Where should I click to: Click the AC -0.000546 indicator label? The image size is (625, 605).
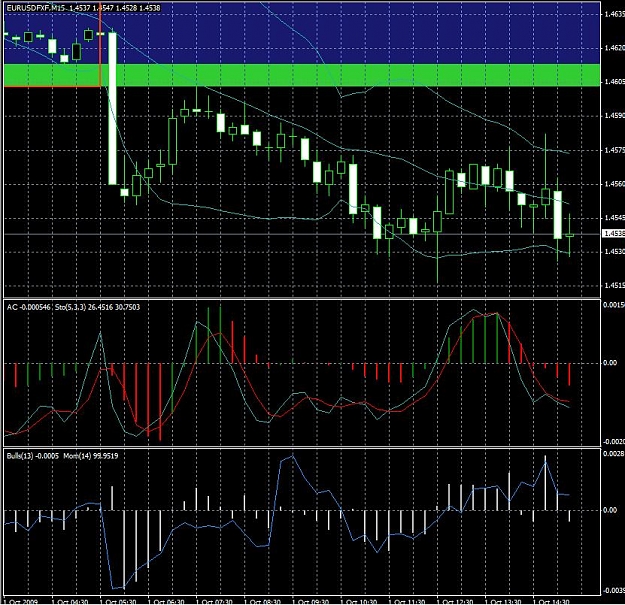click(x=29, y=307)
